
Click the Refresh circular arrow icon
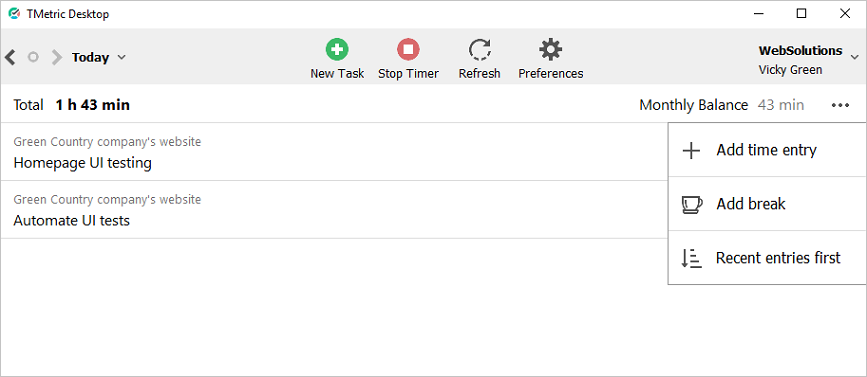pyautogui.click(x=479, y=49)
